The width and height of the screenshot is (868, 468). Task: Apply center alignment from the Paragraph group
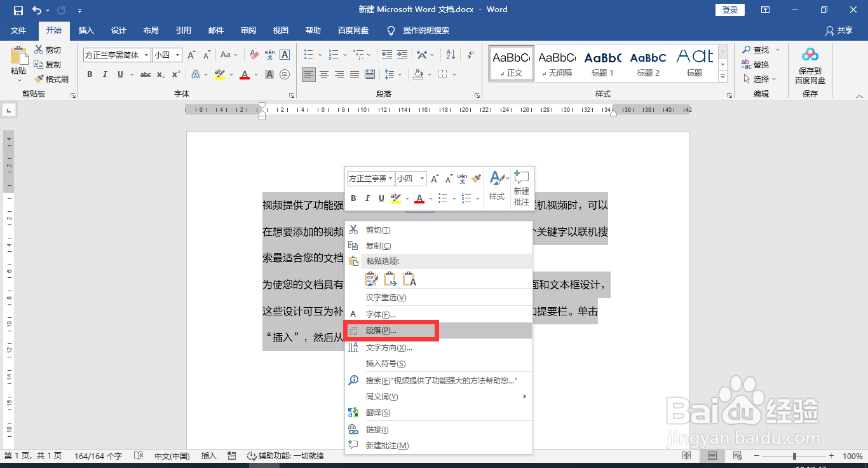324,74
